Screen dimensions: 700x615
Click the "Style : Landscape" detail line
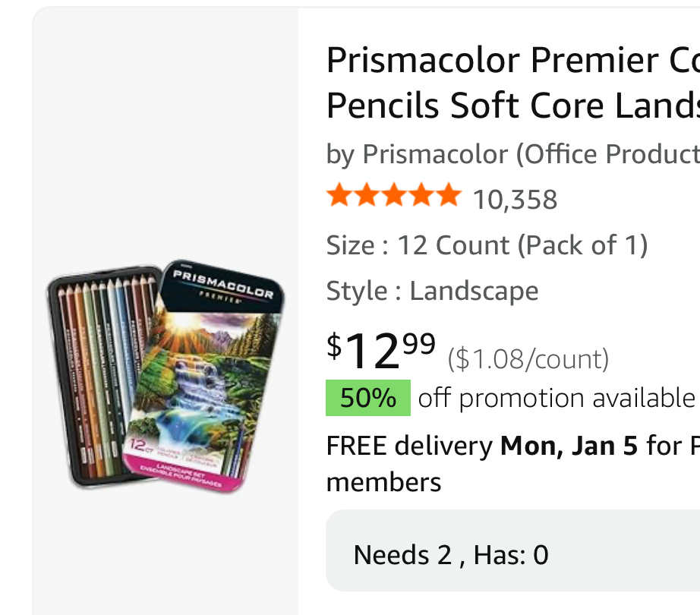(x=432, y=291)
